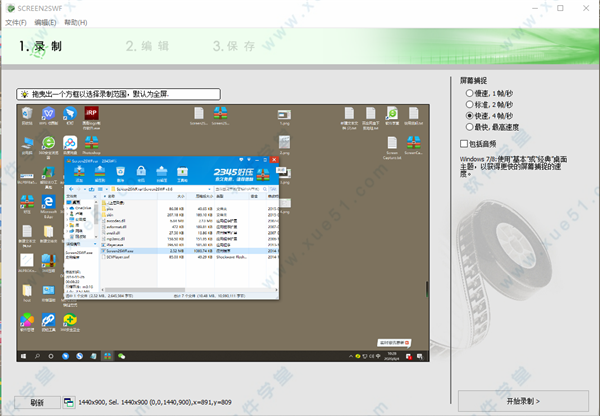600x416 pixels.
Task: Click SCVPlayer.swf row in the preview file list
Action: pyautogui.click(x=190, y=257)
